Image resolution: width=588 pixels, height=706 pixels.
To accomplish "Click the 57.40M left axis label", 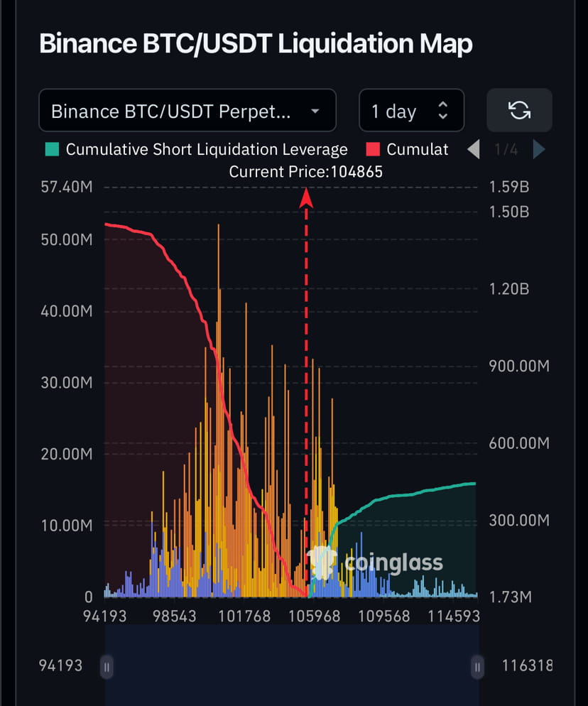I will [66, 187].
